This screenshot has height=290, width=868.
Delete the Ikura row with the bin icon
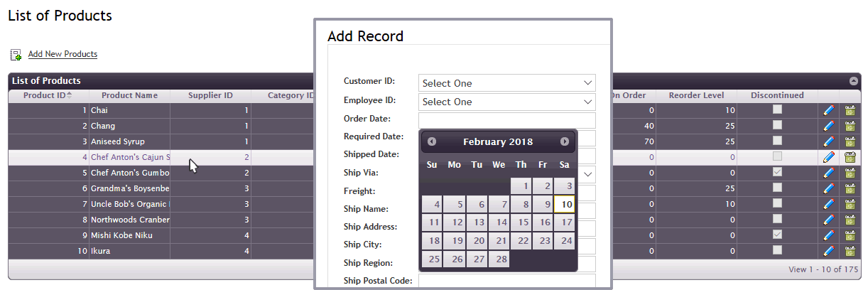point(850,251)
